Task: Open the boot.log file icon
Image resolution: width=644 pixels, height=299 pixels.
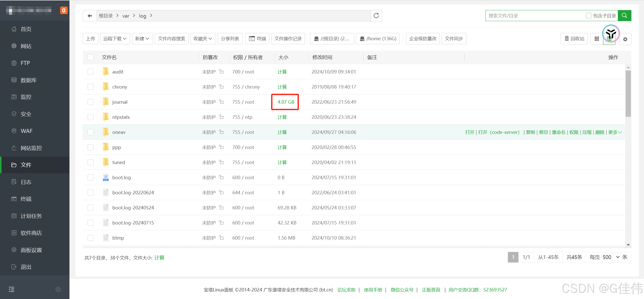Action: pyautogui.click(x=106, y=177)
